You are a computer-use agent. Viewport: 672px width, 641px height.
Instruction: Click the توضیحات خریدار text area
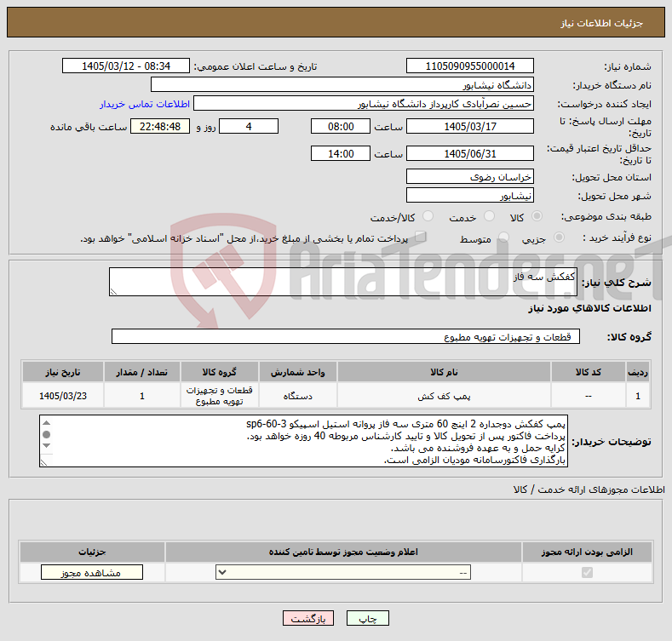coord(303,441)
